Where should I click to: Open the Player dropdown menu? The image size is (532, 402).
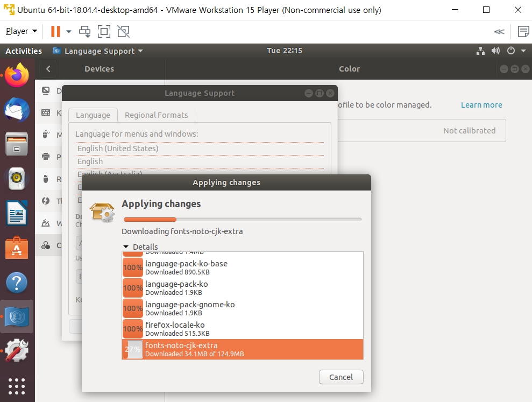click(21, 31)
